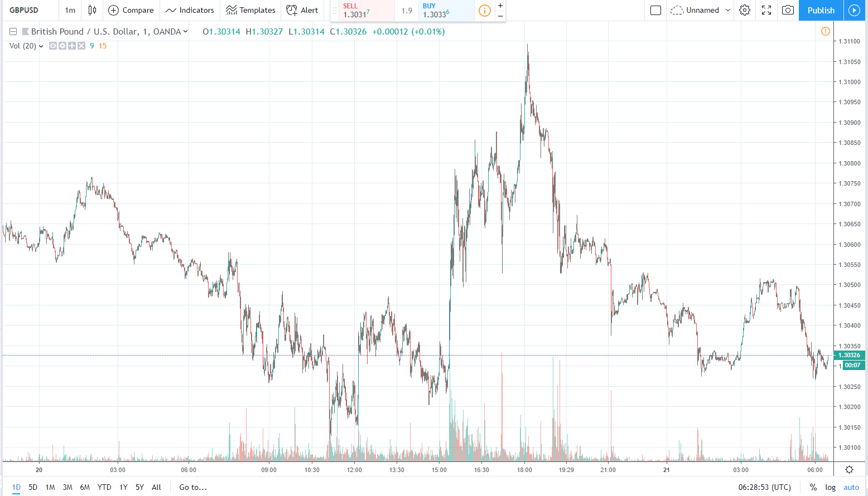Click Go to... date link
This screenshot has height=496, width=868.
tap(193, 487)
